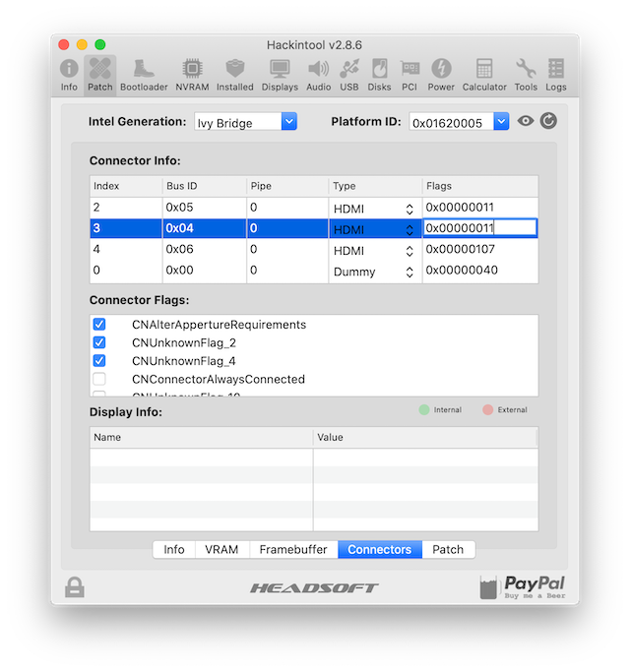This screenshot has width=630, height=672.
Task: Open the Info toolbar section
Action: pyautogui.click(x=69, y=76)
